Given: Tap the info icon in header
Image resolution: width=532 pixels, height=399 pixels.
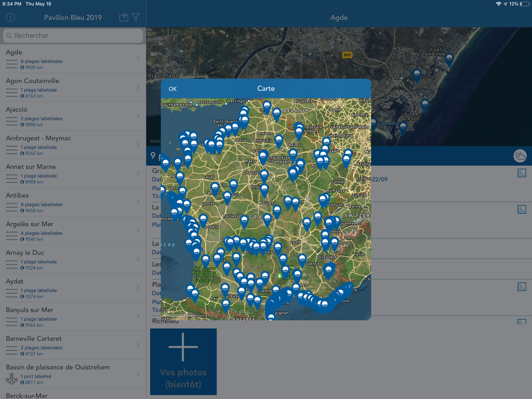Looking at the screenshot, I should click(x=10, y=17).
